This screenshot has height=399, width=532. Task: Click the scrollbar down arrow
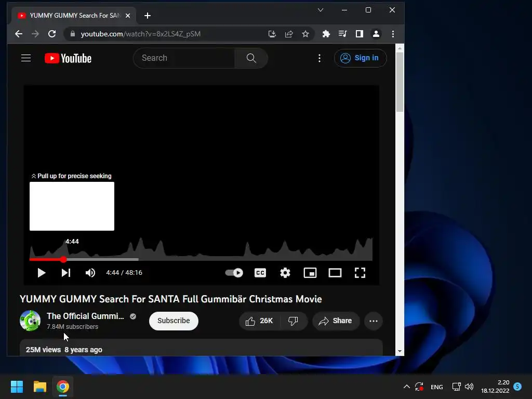[x=400, y=351]
